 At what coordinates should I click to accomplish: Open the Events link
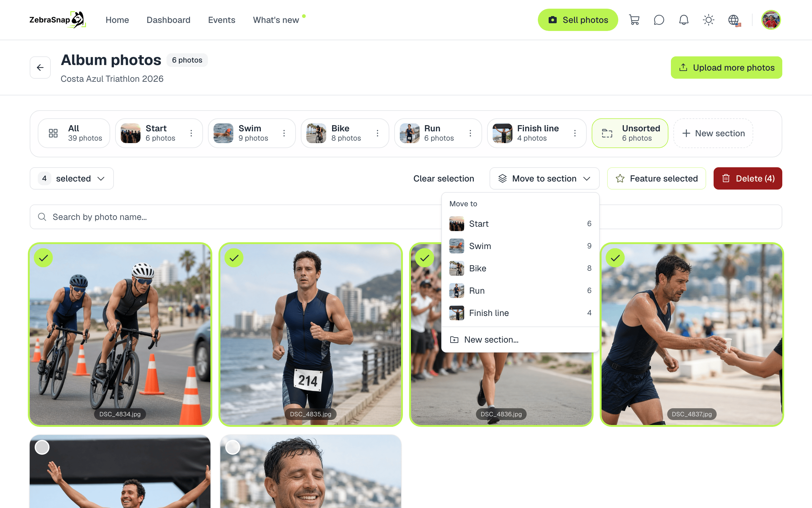[x=222, y=20]
